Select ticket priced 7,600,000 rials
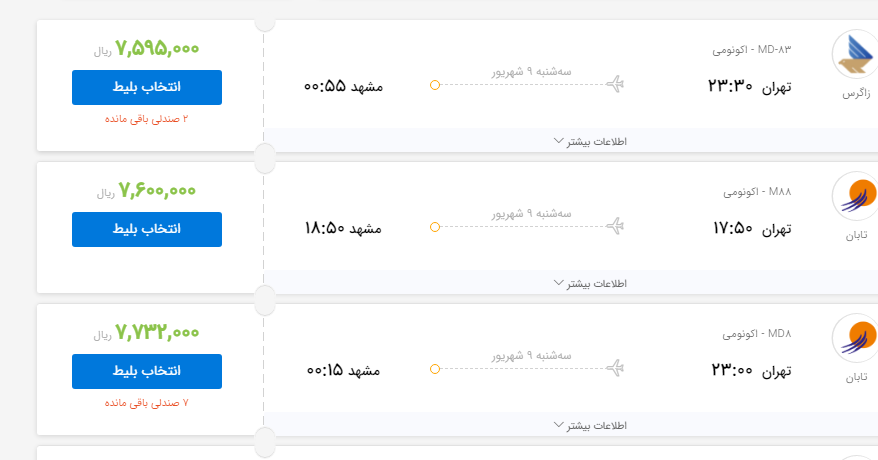Image resolution: width=878 pixels, height=460 pixels. 147,229
